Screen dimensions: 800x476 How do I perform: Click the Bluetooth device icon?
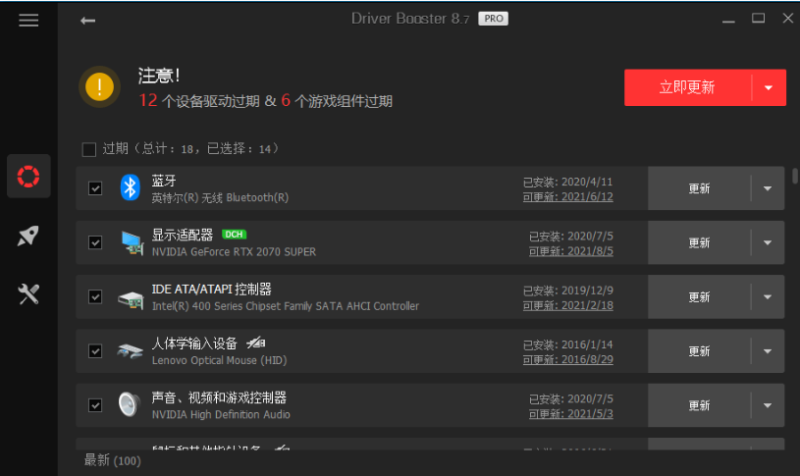[x=130, y=188]
